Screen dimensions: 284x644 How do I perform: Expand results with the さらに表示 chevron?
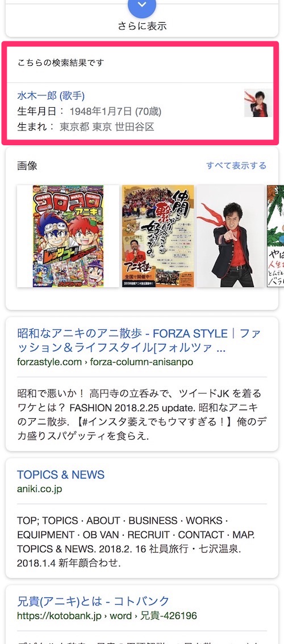click(142, 5)
